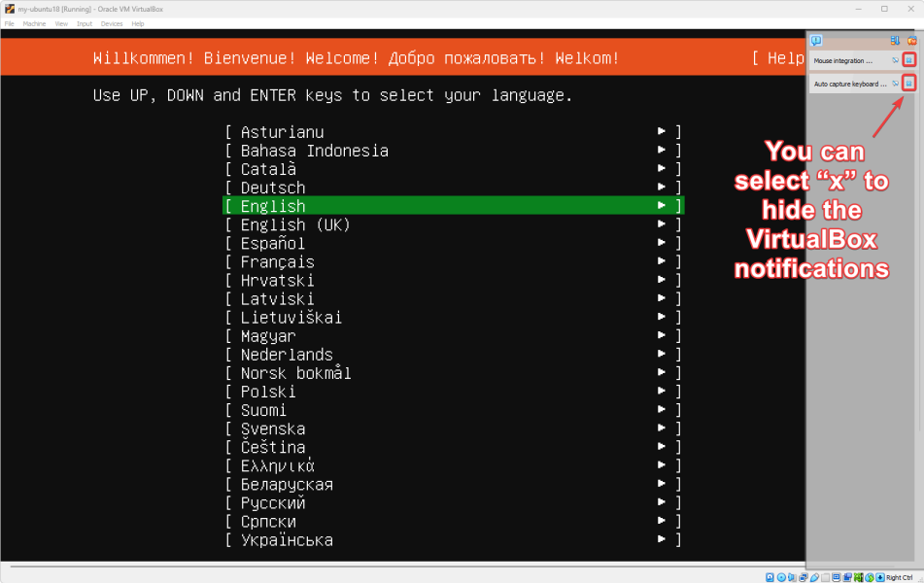Open the Mouse integration notification text
The image size is (924, 583).
[842, 60]
